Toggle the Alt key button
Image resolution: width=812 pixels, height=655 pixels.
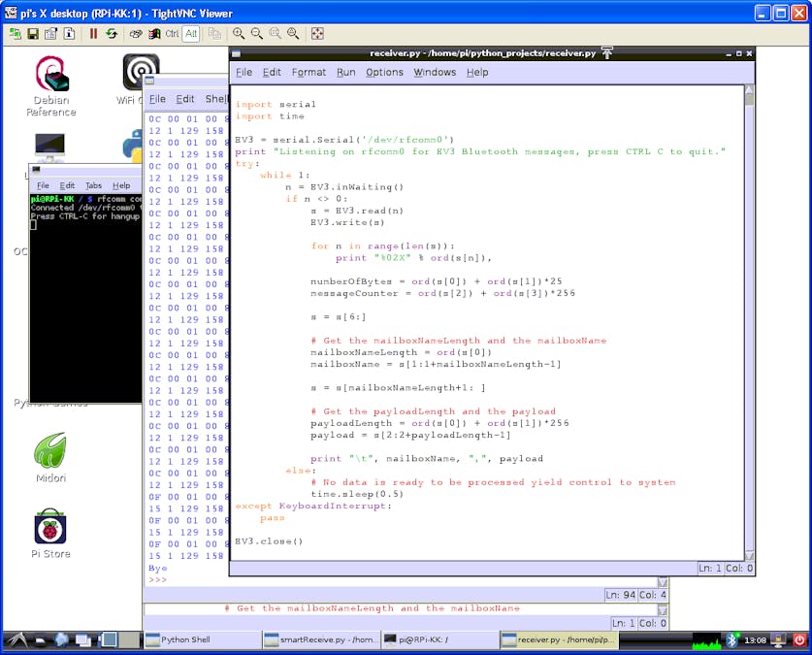(190, 33)
